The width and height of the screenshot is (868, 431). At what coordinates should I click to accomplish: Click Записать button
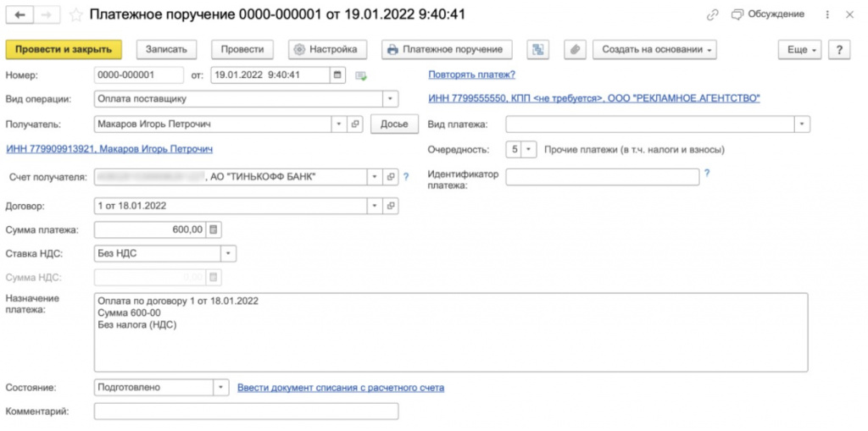tap(167, 49)
